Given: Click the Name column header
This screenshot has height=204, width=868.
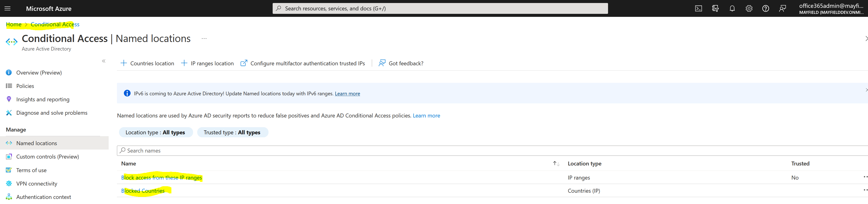Looking at the screenshot, I should point(128,164).
